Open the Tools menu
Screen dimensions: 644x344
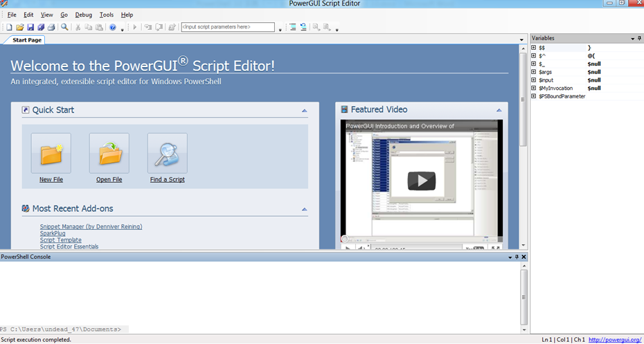coord(107,15)
